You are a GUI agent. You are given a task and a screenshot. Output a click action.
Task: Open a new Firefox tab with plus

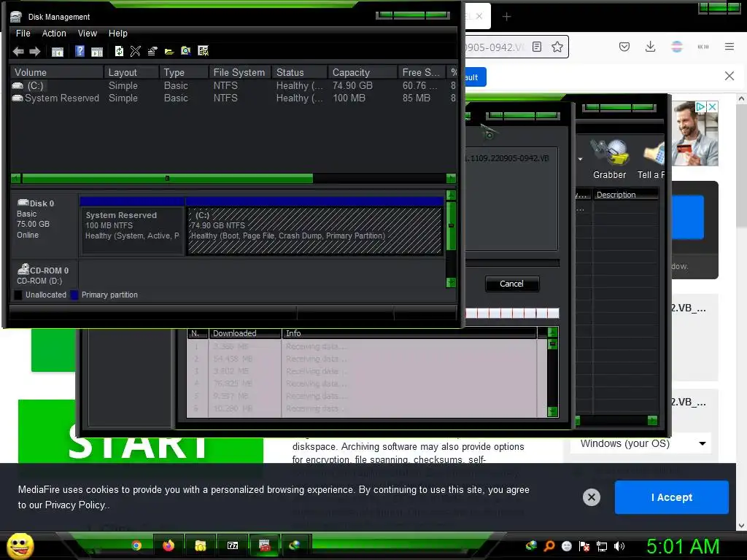pos(507,17)
